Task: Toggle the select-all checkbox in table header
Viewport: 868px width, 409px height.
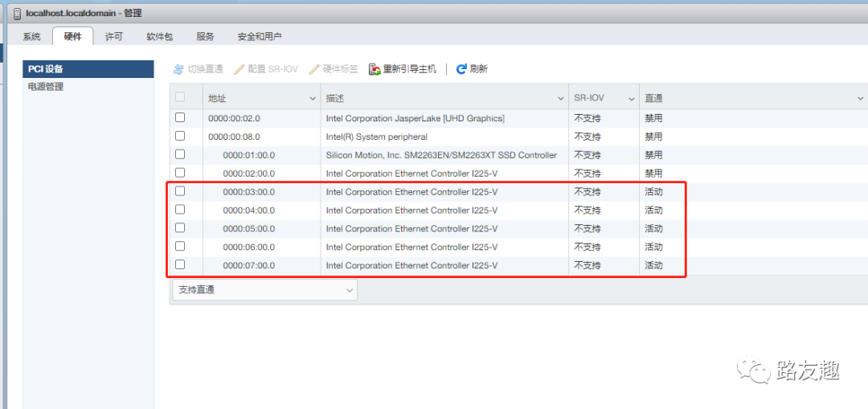Action: click(x=180, y=97)
